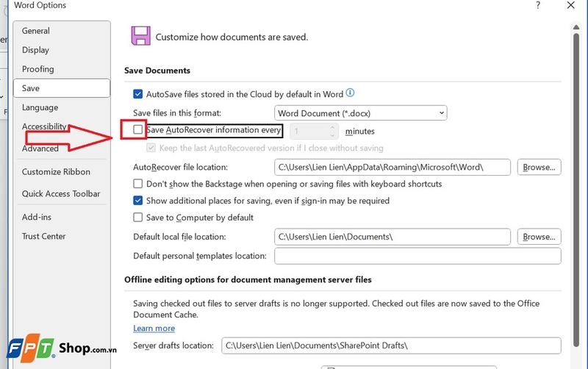Click the Default local file location field
Image resolution: width=588 pixels, height=369 pixels.
[x=392, y=237]
